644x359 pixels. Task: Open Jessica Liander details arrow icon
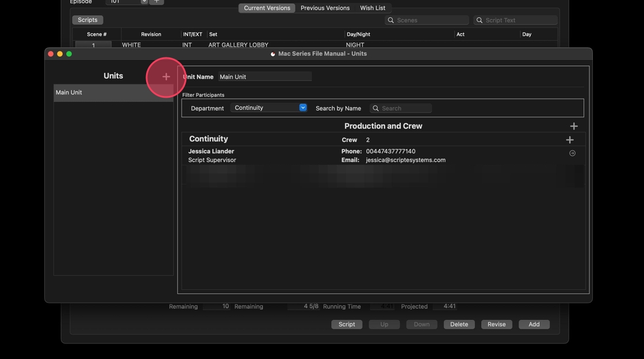[x=572, y=153]
